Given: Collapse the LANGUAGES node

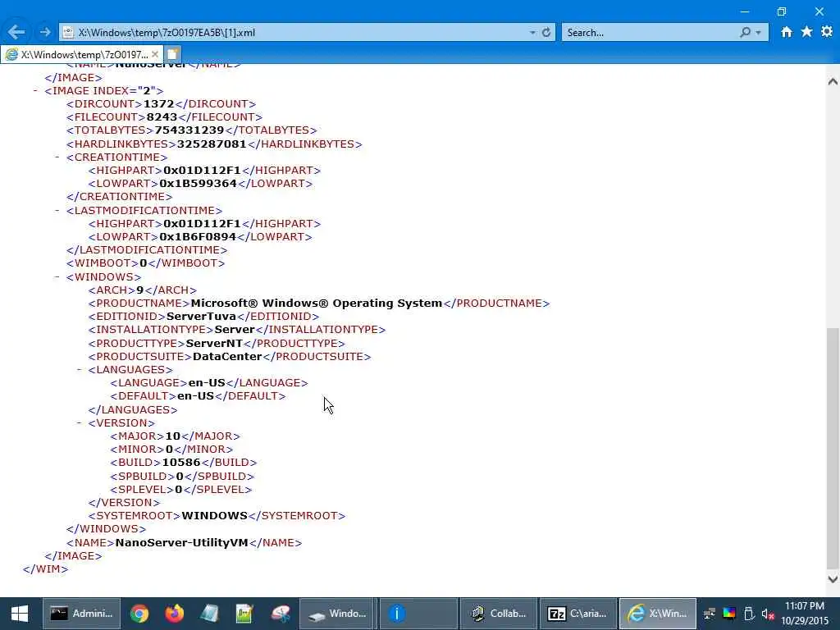Looking at the screenshot, I should coord(79,370).
